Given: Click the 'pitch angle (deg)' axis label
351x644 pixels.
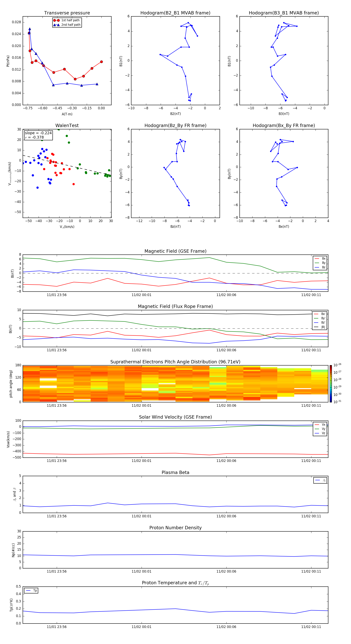Looking at the screenshot, I should [11, 384].
